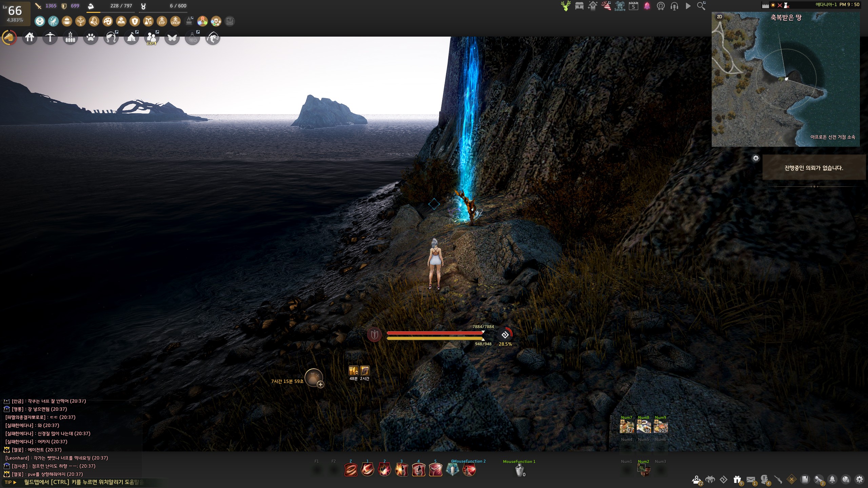
Task: Click the musket rifle icon
Action: click(778, 480)
